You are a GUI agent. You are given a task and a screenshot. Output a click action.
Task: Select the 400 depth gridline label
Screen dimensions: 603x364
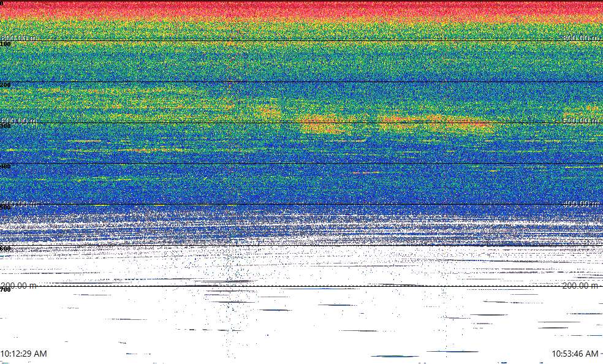[x=6, y=167]
